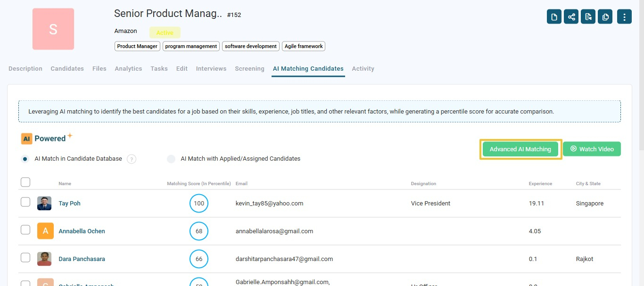Click the orange AI Powered badge
This screenshot has height=286, width=644.
coord(26,139)
